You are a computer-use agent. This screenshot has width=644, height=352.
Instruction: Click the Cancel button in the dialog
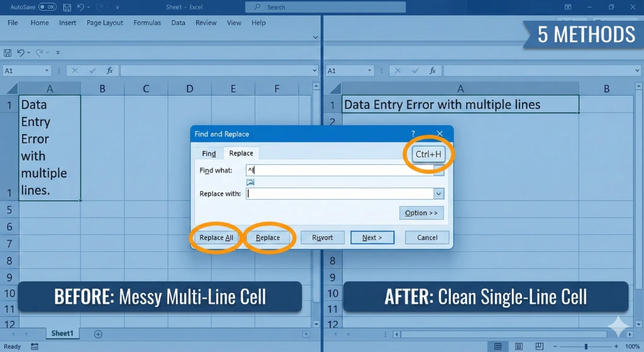click(x=427, y=237)
